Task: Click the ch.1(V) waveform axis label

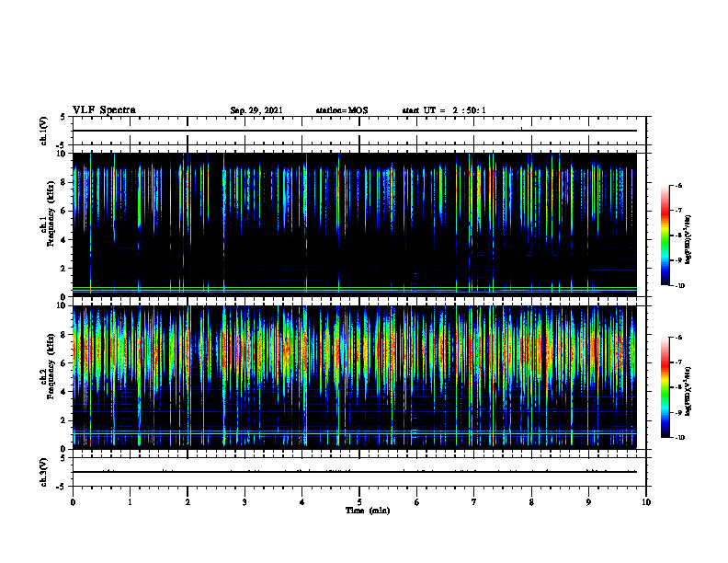Action: (43, 131)
